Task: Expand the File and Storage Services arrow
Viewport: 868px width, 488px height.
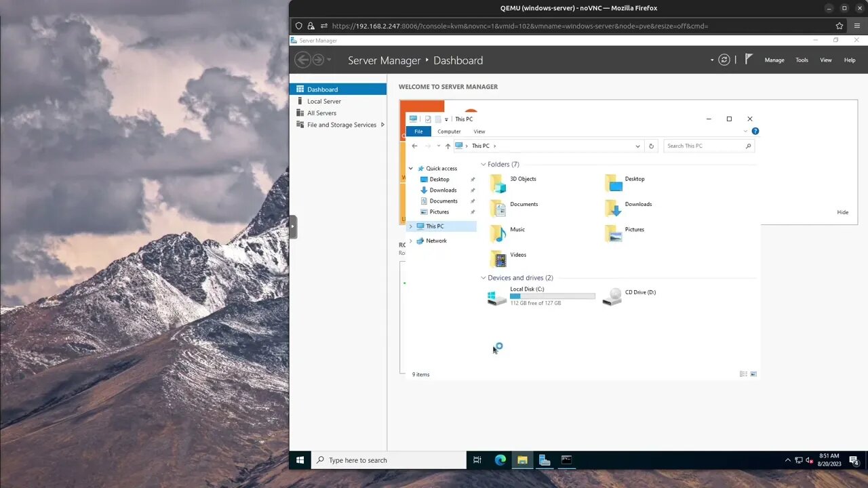Action: [382, 125]
